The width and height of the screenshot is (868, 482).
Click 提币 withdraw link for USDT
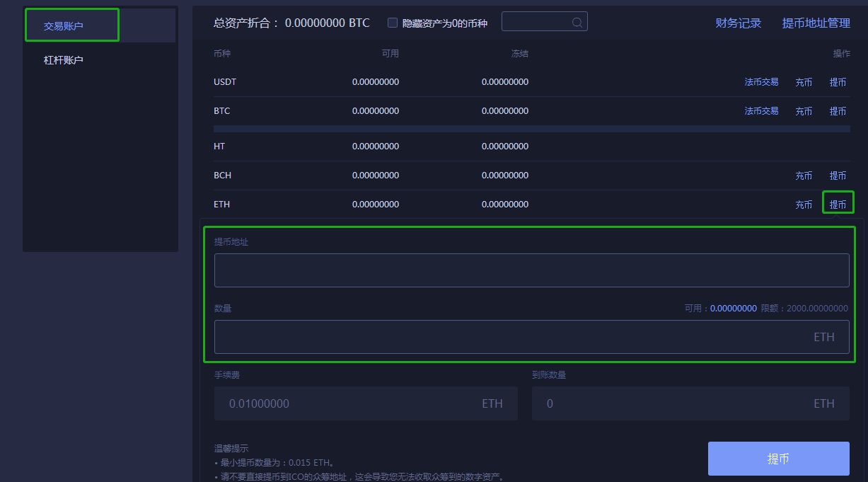(x=838, y=81)
